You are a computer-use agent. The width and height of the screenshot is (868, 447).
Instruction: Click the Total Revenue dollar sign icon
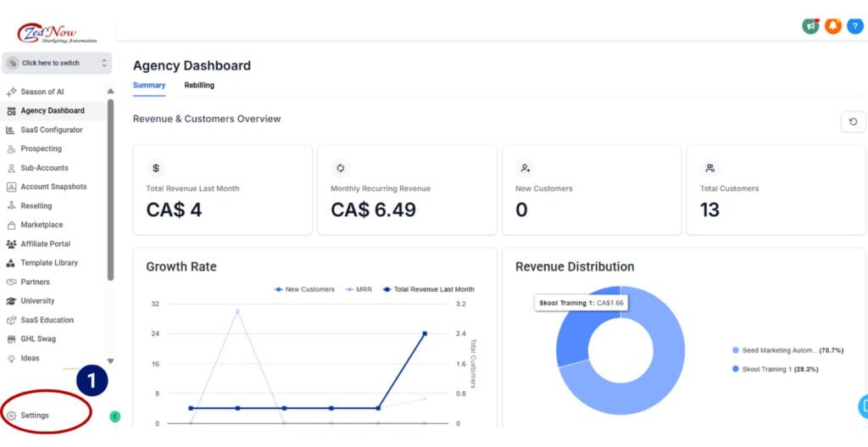coord(155,168)
